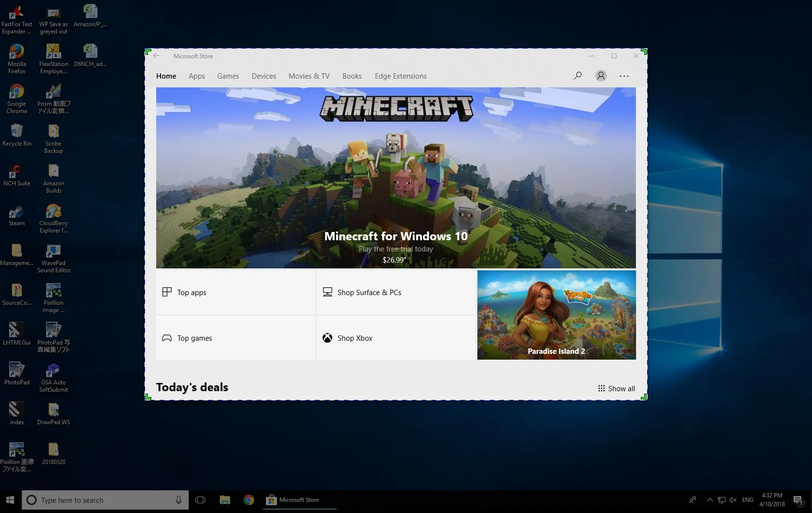812x513 pixels.
Task: Switch to the Apps tab
Action: click(x=196, y=76)
